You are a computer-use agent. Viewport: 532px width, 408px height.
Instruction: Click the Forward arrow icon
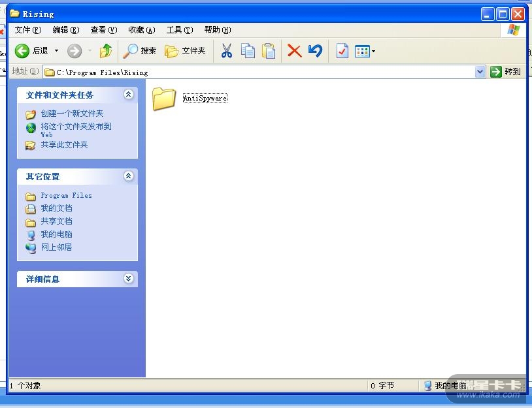point(75,51)
